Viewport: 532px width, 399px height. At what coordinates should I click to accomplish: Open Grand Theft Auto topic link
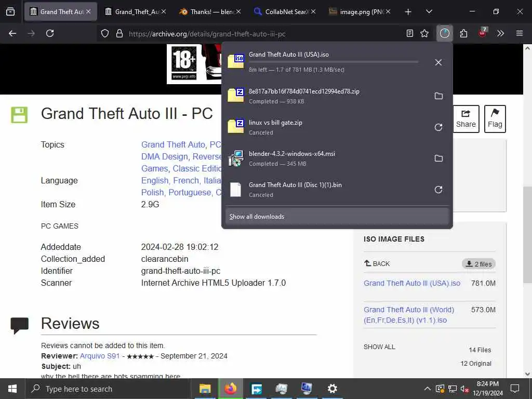[x=173, y=144]
